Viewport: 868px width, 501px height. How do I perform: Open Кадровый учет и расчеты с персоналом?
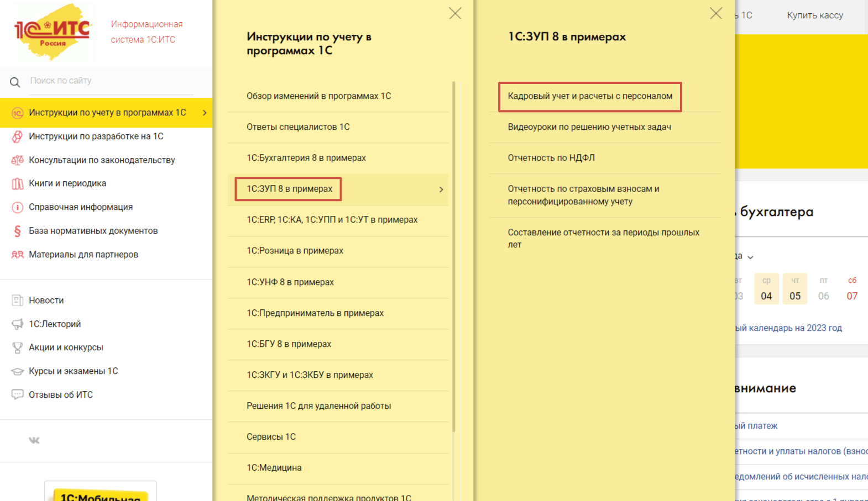coord(590,96)
